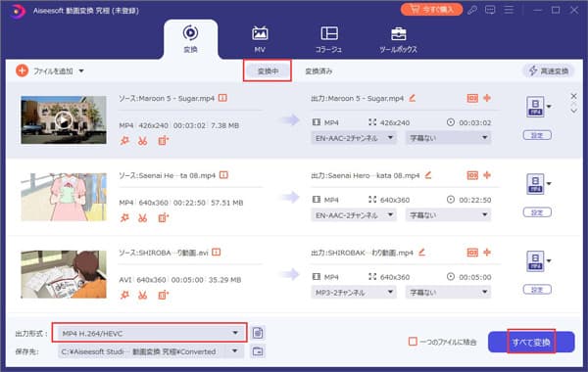Image resolution: width=588 pixels, height=372 pixels.
Task: Open subtitle dropdown for Saenai
Action: (448, 215)
